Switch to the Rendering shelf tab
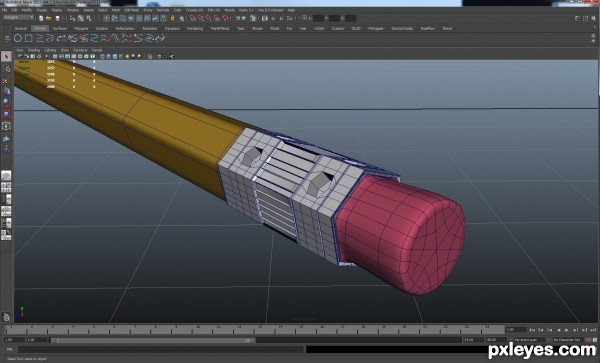 (195, 29)
